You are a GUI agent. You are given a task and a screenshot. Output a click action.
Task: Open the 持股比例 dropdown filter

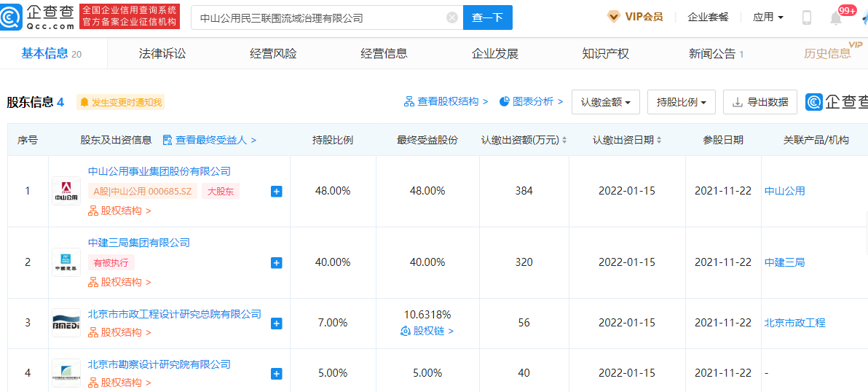coord(681,103)
